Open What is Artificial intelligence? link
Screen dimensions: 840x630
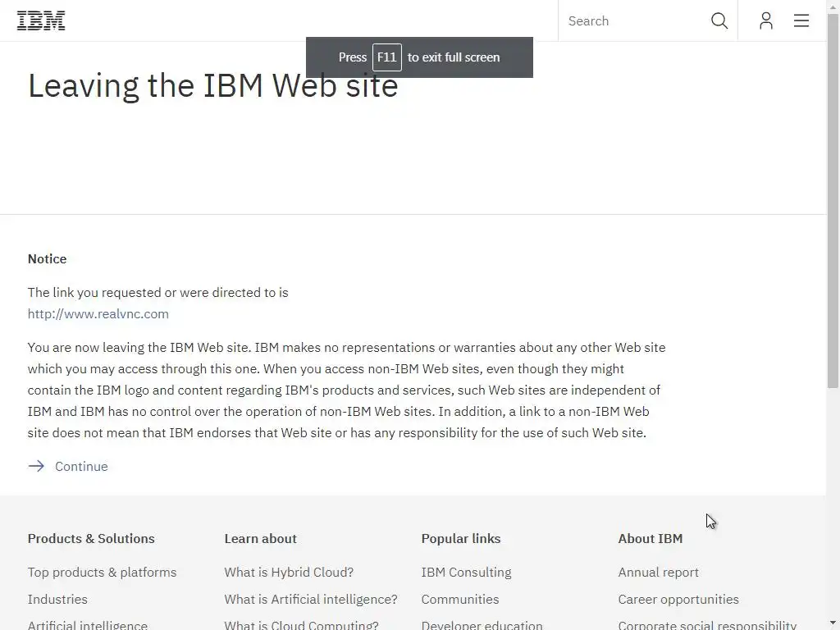pos(311,599)
